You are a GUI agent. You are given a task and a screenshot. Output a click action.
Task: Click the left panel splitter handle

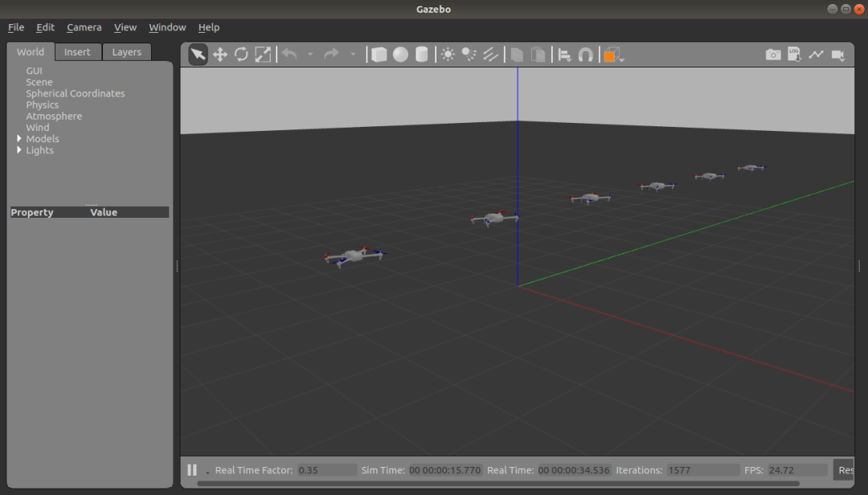pyautogui.click(x=177, y=266)
